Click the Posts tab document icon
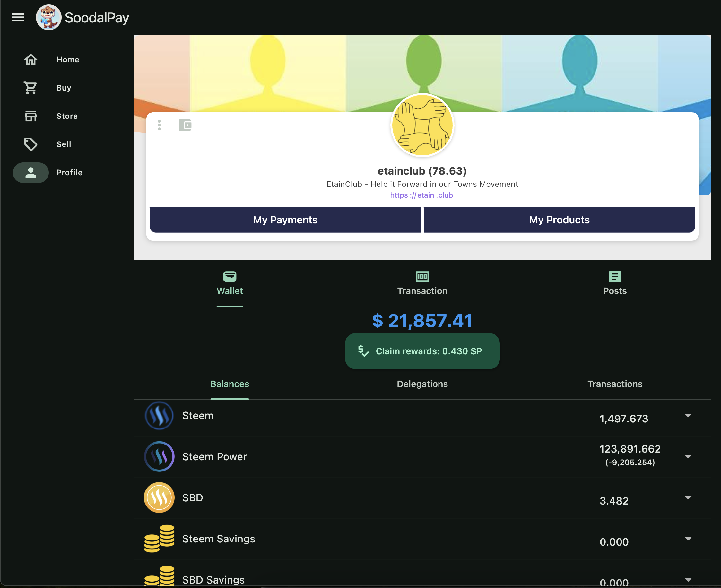 click(615, 276)
